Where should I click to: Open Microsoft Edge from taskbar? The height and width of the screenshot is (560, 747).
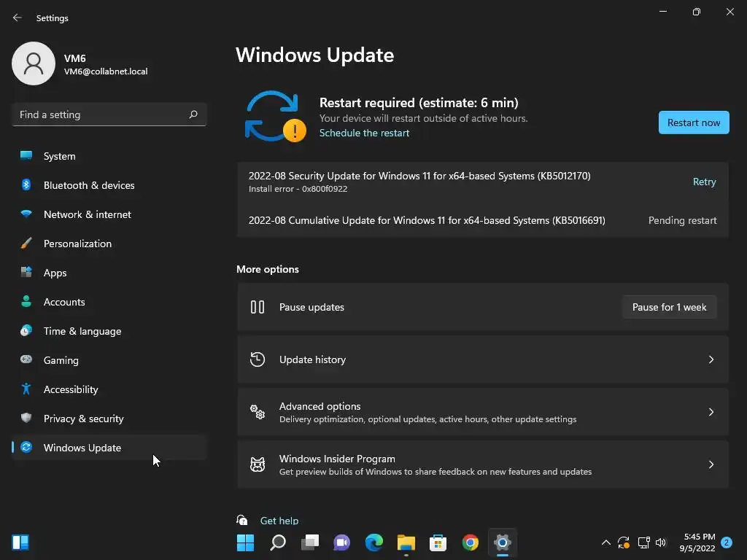(x=374, y=542)
